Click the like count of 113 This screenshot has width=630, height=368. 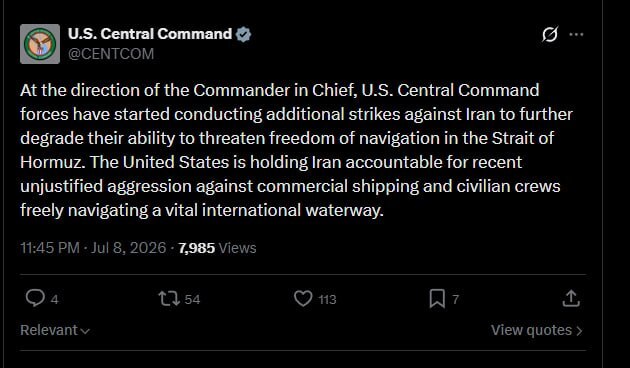point(327,299)
